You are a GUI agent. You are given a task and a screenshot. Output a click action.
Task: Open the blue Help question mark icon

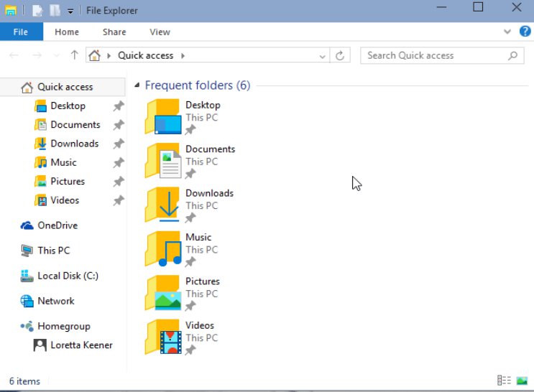525,32
